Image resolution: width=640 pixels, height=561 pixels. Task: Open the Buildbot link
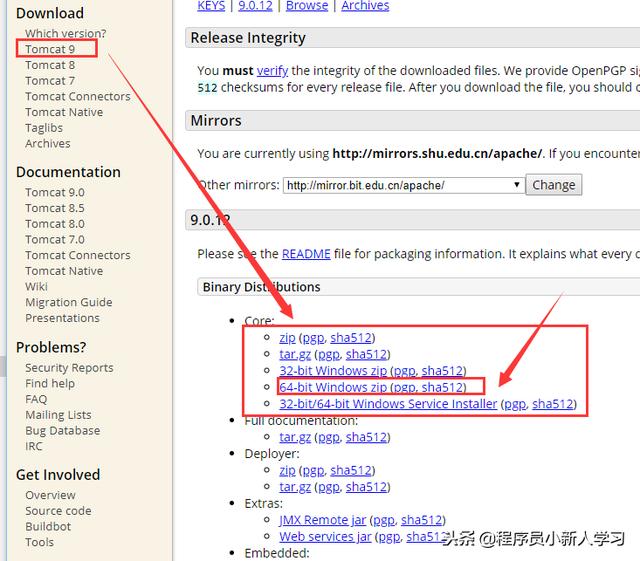tap(48, 527)
